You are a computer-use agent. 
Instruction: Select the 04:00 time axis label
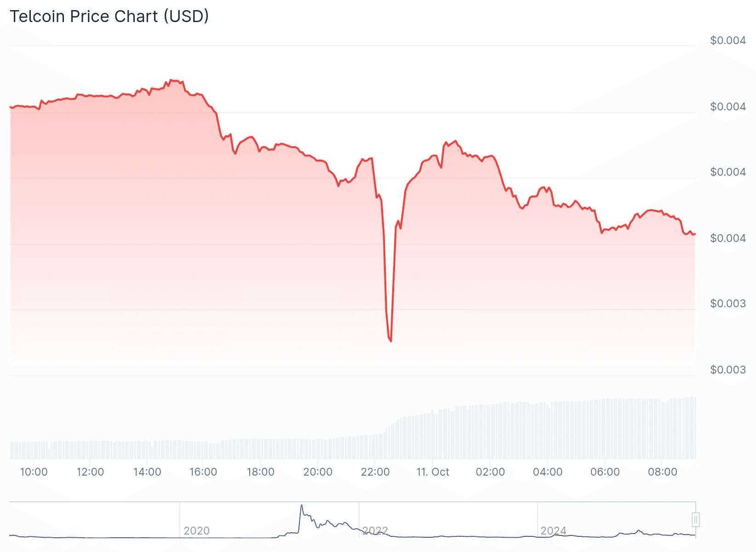coord(548,472)
